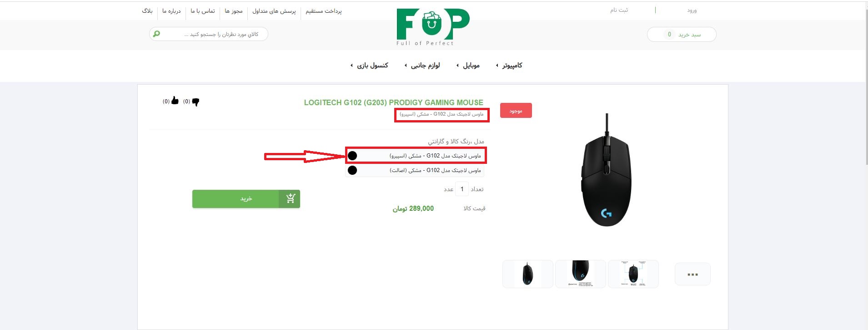Click the thumbs up like icon
This screenshot has width=868, height=330.
pyautogui.click(x=175, y=101)
